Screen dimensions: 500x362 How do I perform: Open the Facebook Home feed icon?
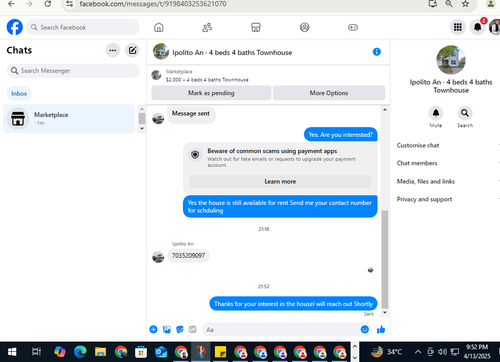coord(159,27)
